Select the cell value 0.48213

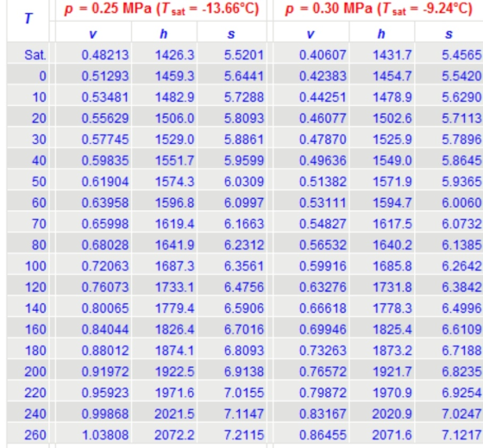(x=105, y=55)
